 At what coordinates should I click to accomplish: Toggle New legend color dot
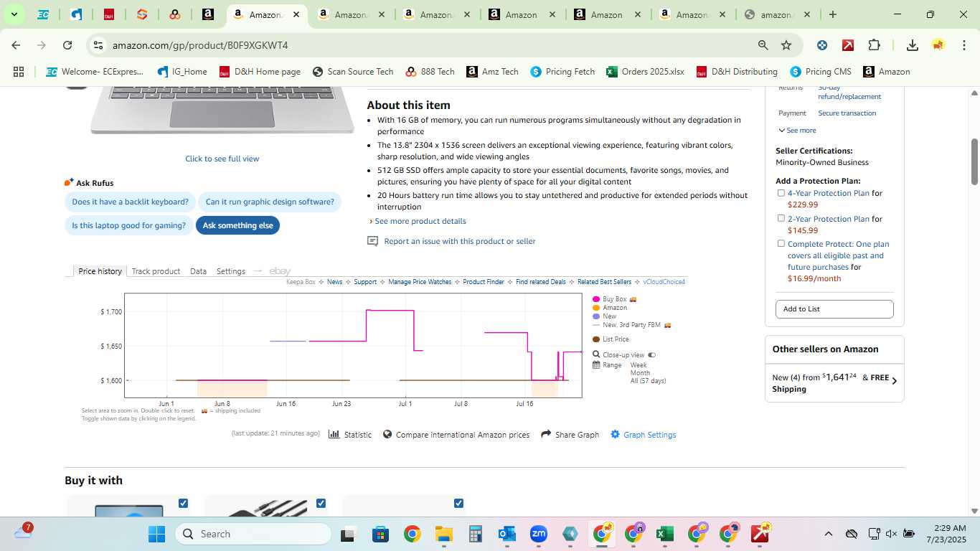pyautogui.click(x=596, y=316)
